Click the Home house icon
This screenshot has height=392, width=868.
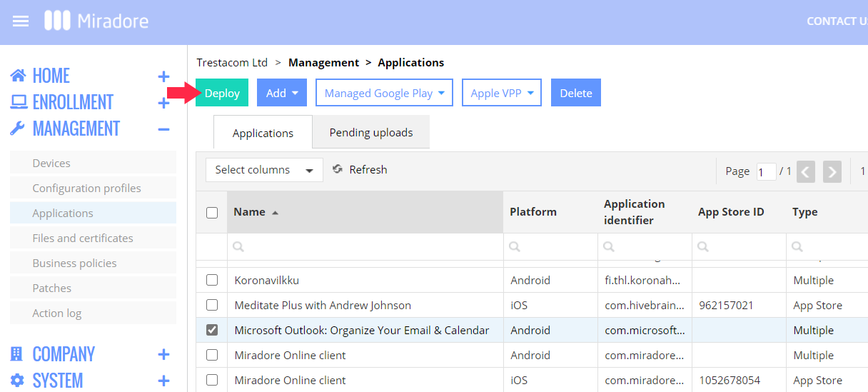point(19,76)
